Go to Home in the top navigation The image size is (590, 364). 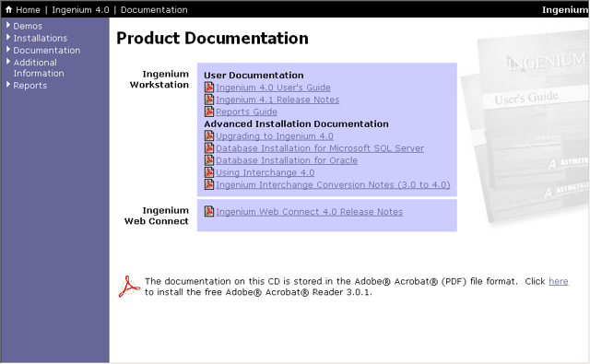[28, 10]
